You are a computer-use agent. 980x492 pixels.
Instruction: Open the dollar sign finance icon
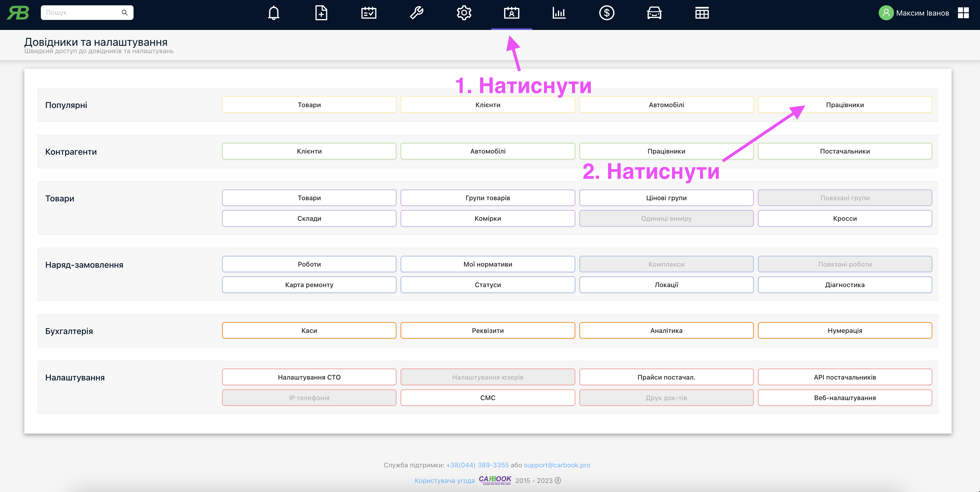tap(607, 13)
